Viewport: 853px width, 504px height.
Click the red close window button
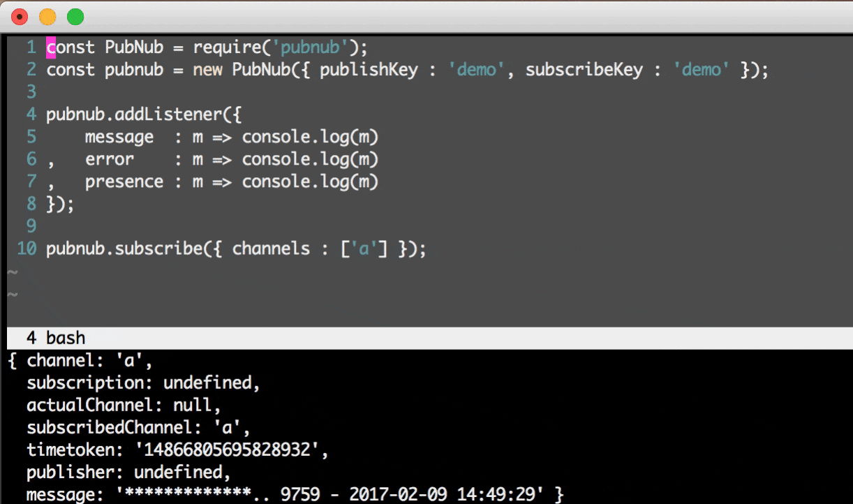20,17
